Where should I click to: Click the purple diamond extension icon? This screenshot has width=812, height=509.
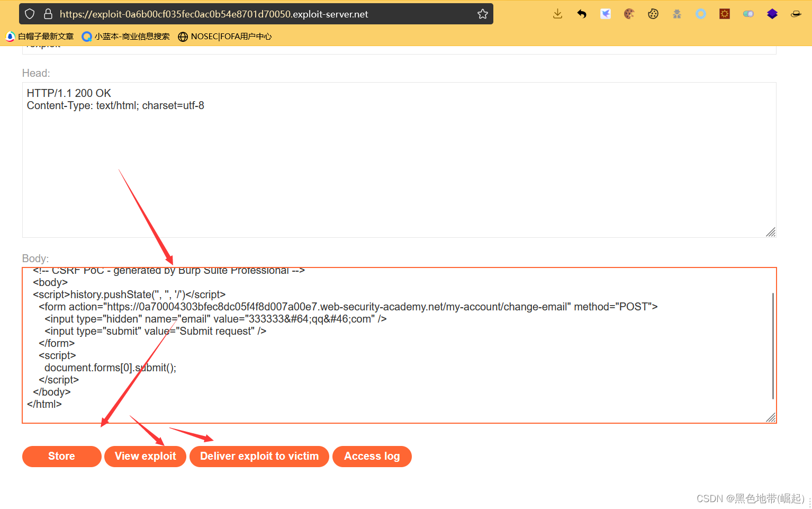click(x=772, y=14)
